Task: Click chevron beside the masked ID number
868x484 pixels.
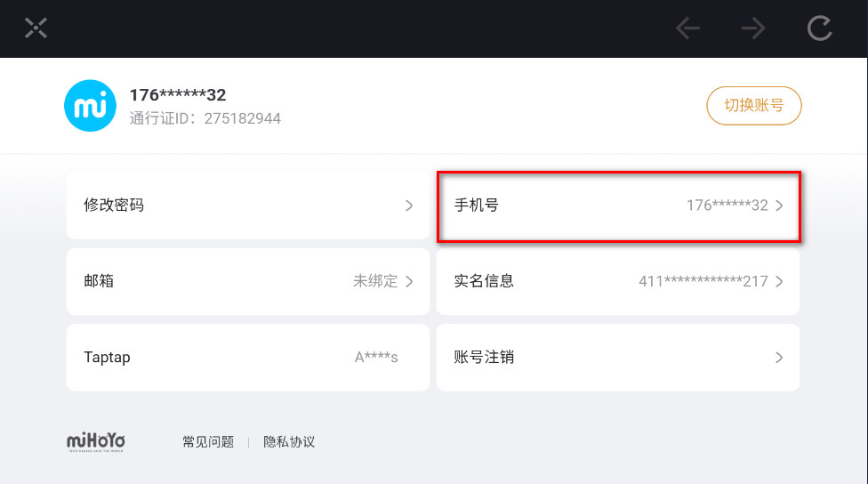Action: [779, 281]
